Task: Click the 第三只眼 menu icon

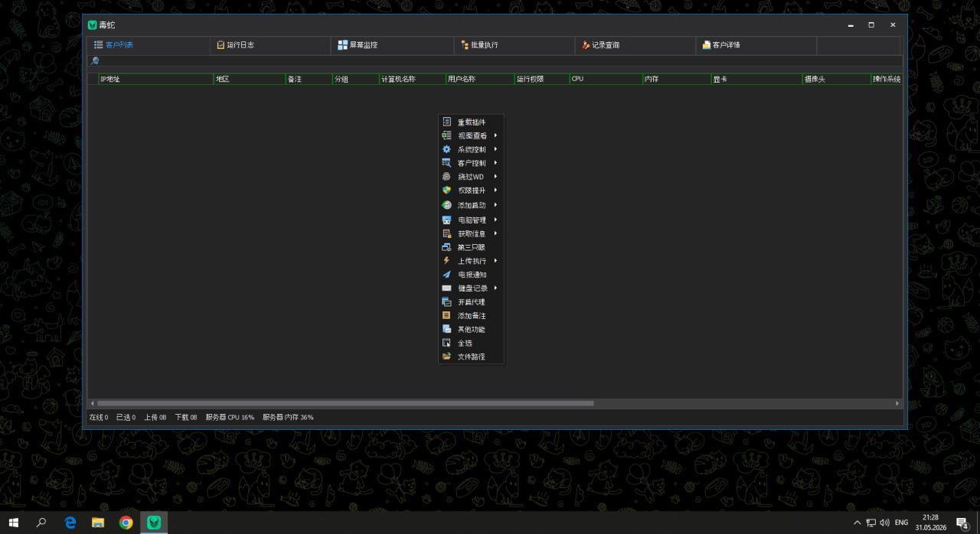Action: (447, 247)
